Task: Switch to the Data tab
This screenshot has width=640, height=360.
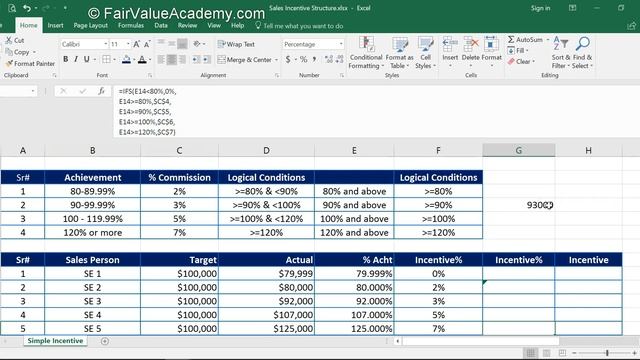Action: pos(161,25)
